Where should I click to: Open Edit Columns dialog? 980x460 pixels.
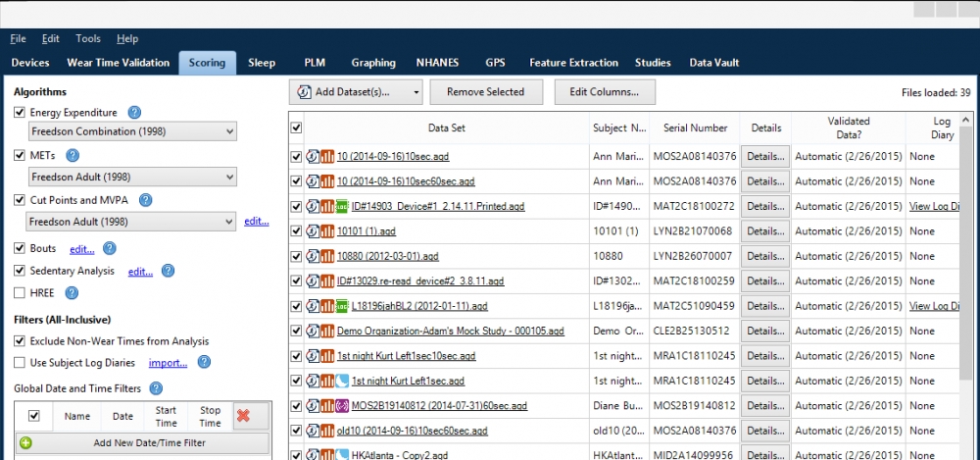(x=605, y=92)
